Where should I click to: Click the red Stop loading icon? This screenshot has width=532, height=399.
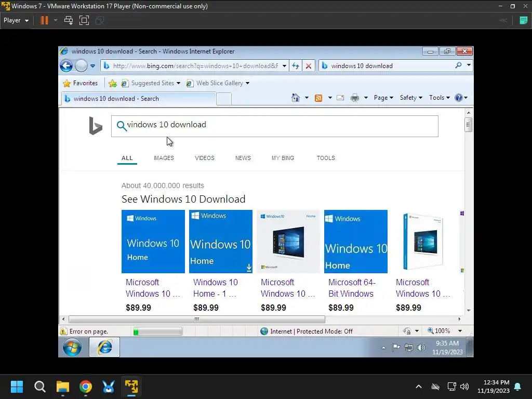click(309, 66)
